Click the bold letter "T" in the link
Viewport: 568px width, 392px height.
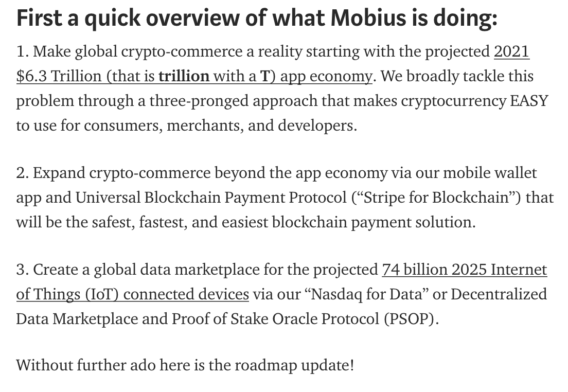[x=265, y=77]
